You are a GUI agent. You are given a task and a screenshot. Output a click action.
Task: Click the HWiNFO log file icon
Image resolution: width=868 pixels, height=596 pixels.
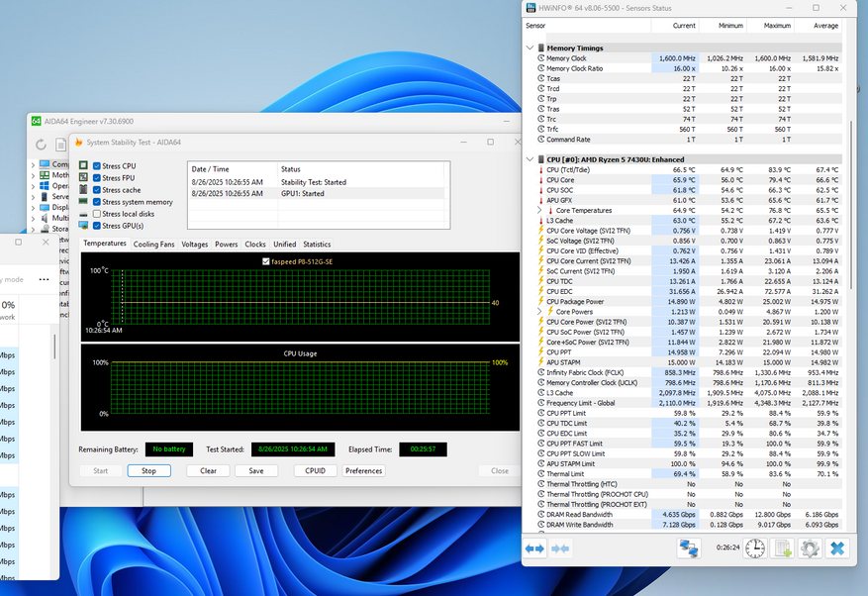783,547
